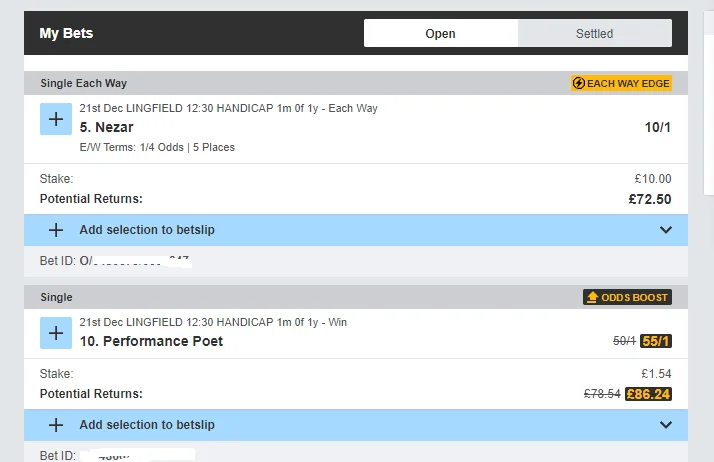Click the My Bets heading

[x=66, y=33]
